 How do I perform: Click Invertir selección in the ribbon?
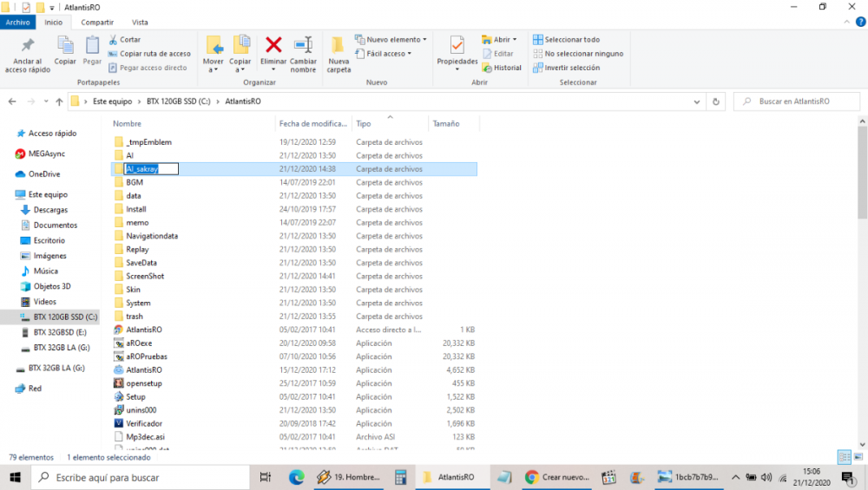pos(566,68)
